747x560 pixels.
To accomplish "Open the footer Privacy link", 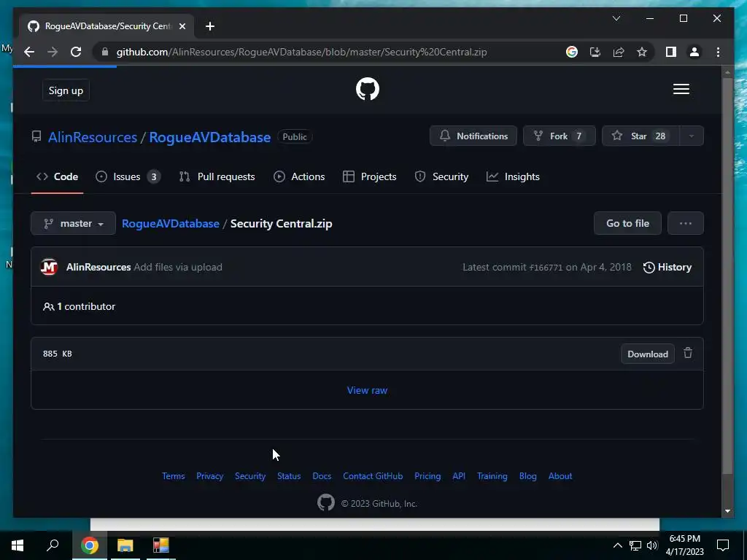I will 209,476.
